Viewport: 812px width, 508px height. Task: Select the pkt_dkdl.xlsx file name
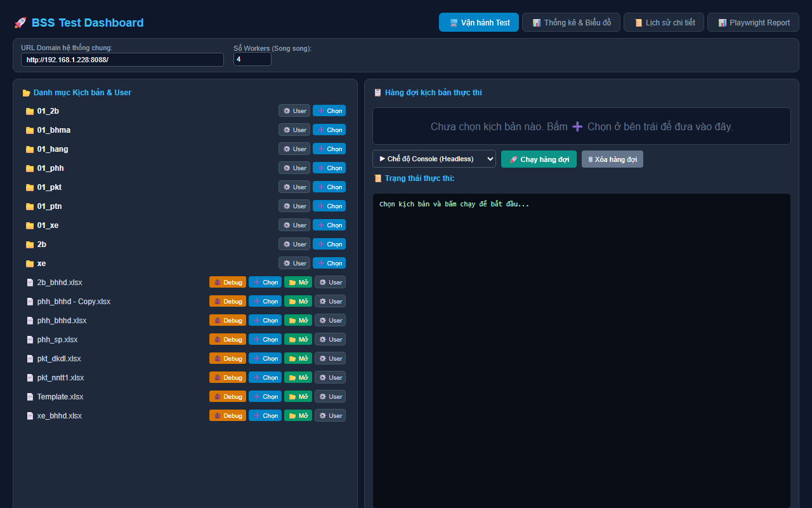pyautogui.click(x=59, y=359)
